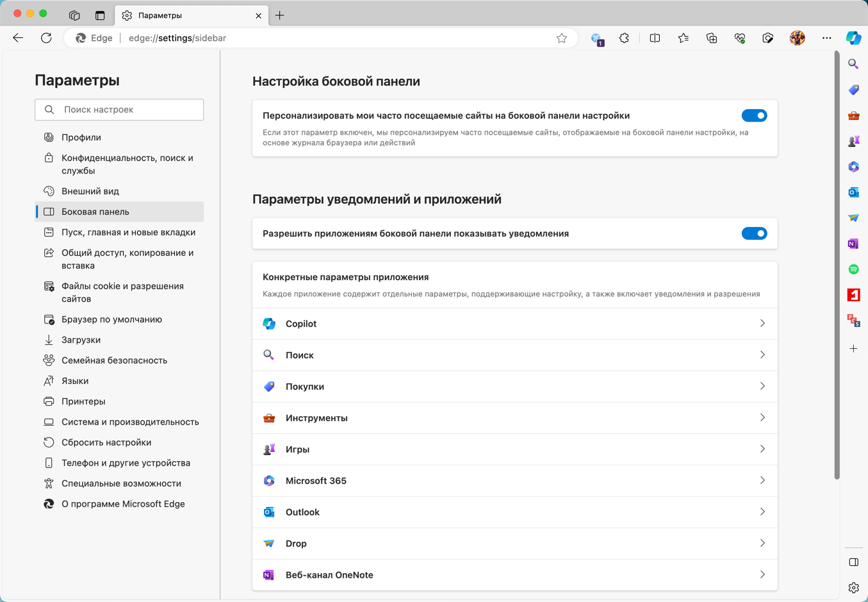
Task: Toggle personalize frequently visited sites switch
Action: pyautogui.click(x=754, y=116)
